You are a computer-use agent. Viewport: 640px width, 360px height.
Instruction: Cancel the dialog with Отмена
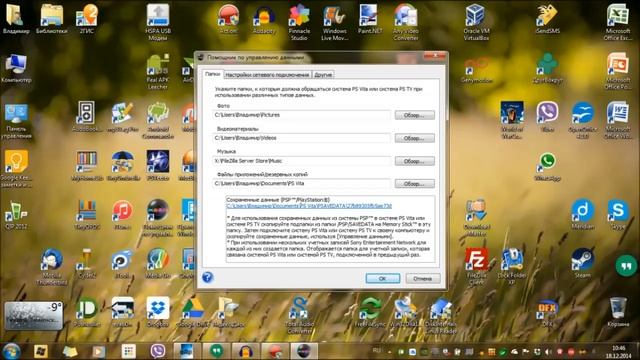pyautogui.click(x=423, y=278)
